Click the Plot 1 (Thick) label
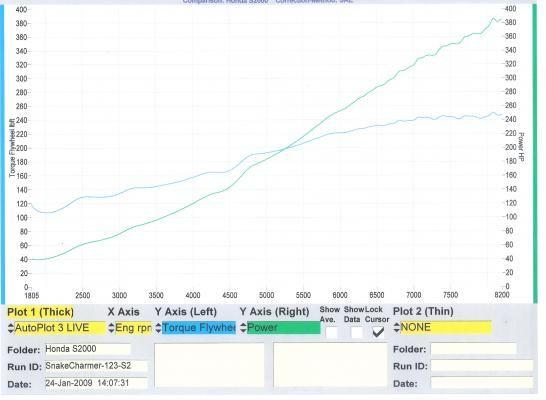This screenshot has height=400, width=546. [40, 312]
